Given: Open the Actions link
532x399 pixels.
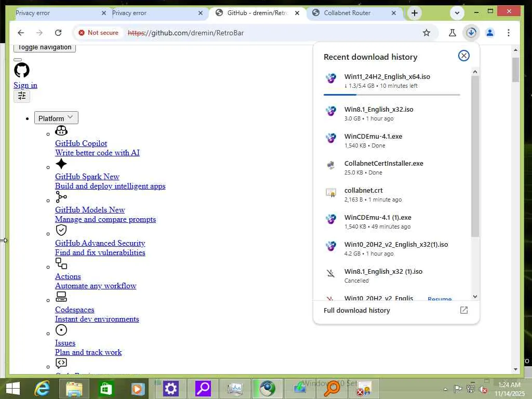Looking at the screenshot, I should tap(68, 276).
